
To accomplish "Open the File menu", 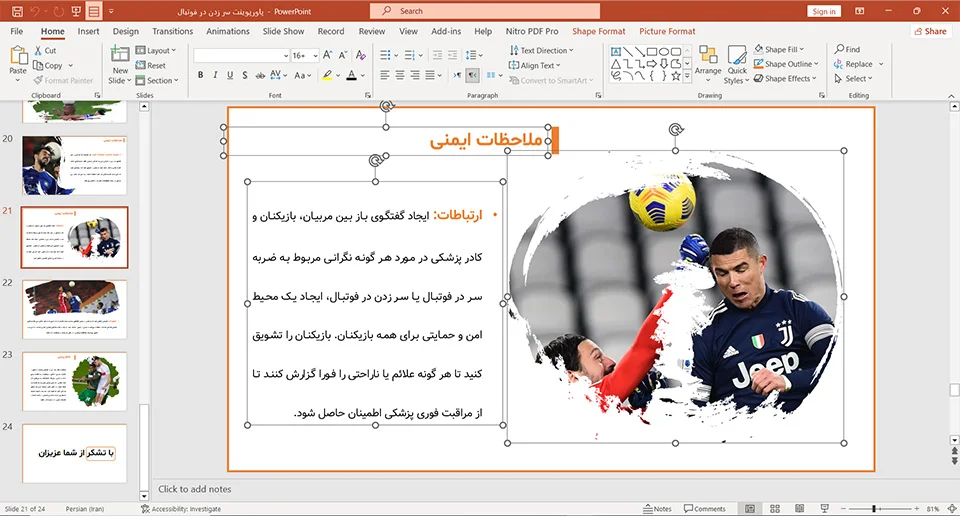I will 17,31.
